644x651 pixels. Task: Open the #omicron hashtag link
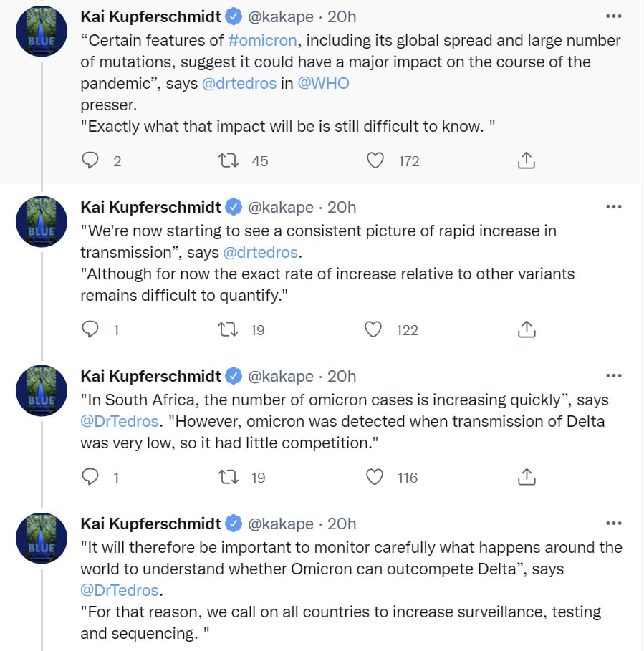tap(262, 40)
